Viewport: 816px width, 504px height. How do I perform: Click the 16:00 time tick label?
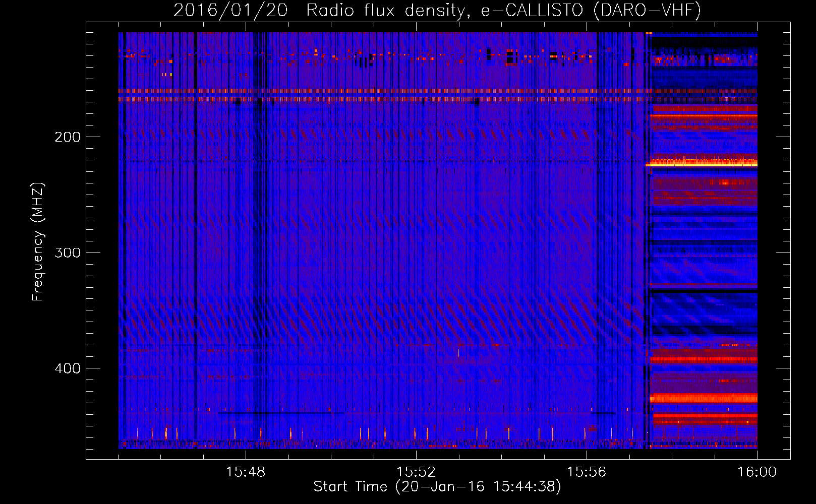757,472
